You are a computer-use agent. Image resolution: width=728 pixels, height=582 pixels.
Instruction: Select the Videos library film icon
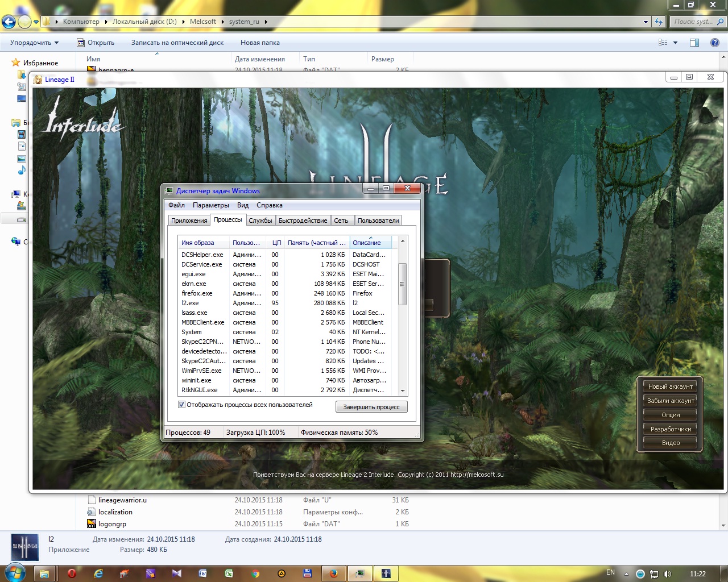click(22, 135)
